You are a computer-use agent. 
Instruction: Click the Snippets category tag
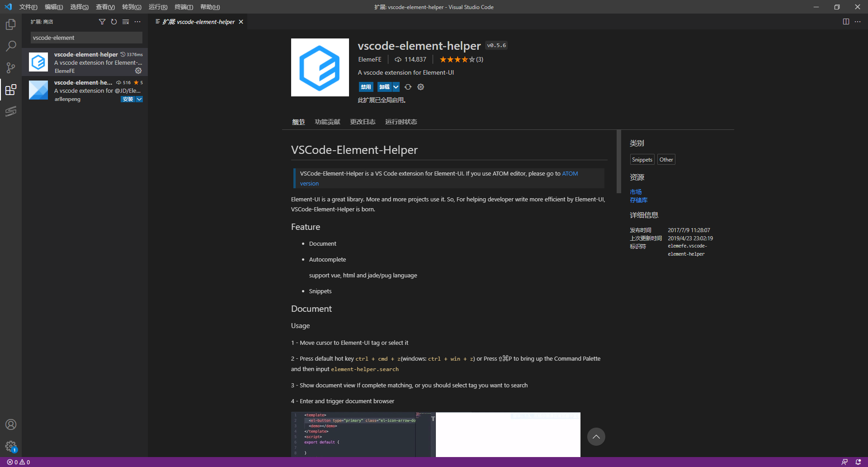click(x=642, y=159)
